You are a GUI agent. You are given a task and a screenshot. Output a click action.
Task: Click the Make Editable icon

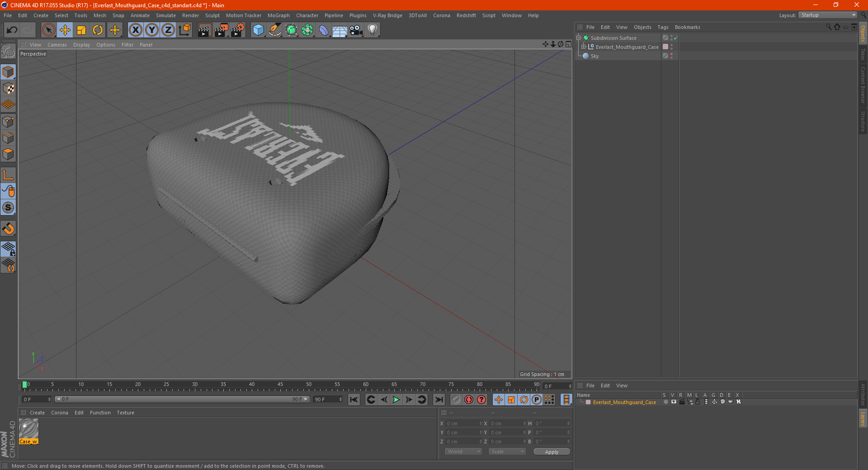(x=8, y=52)
